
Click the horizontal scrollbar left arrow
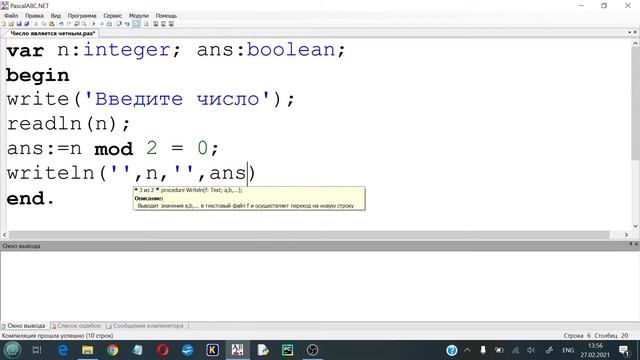pos(4,235)
